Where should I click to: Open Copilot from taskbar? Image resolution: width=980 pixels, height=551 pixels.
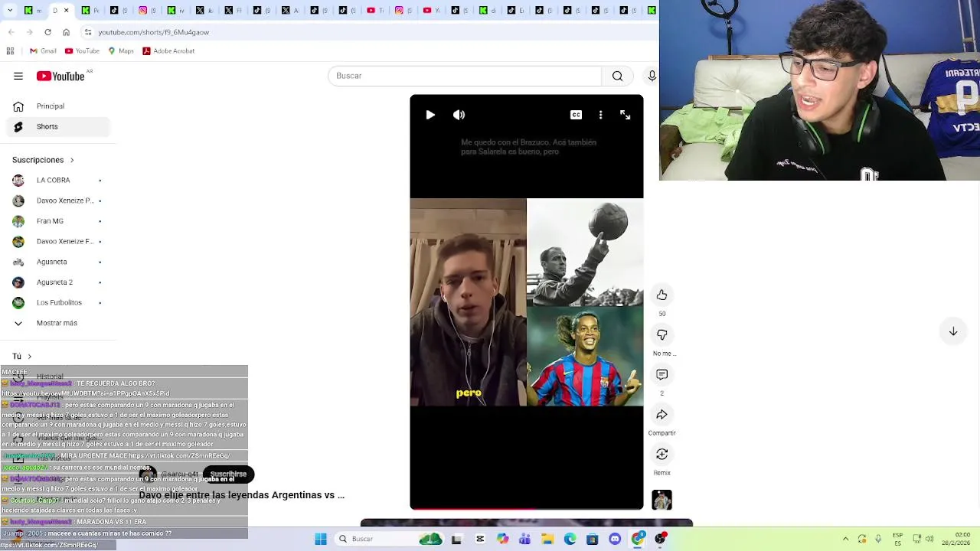pyautogui.click(x=502, y=539)
